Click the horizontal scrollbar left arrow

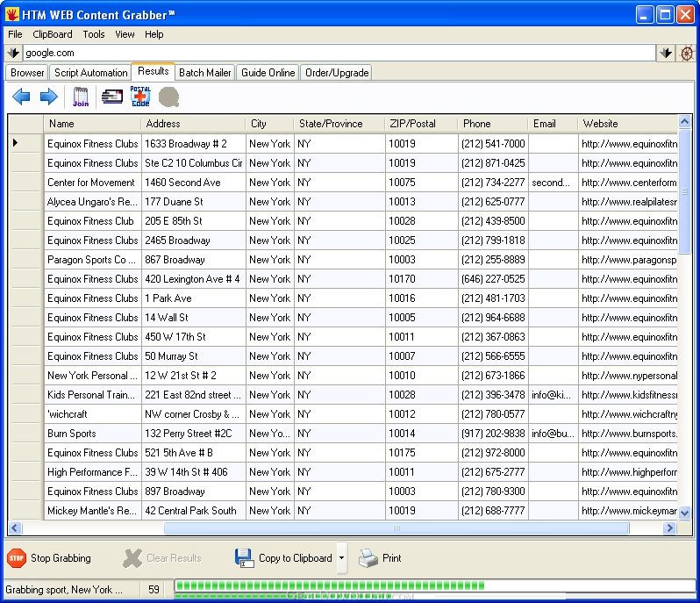pos(15,528)
